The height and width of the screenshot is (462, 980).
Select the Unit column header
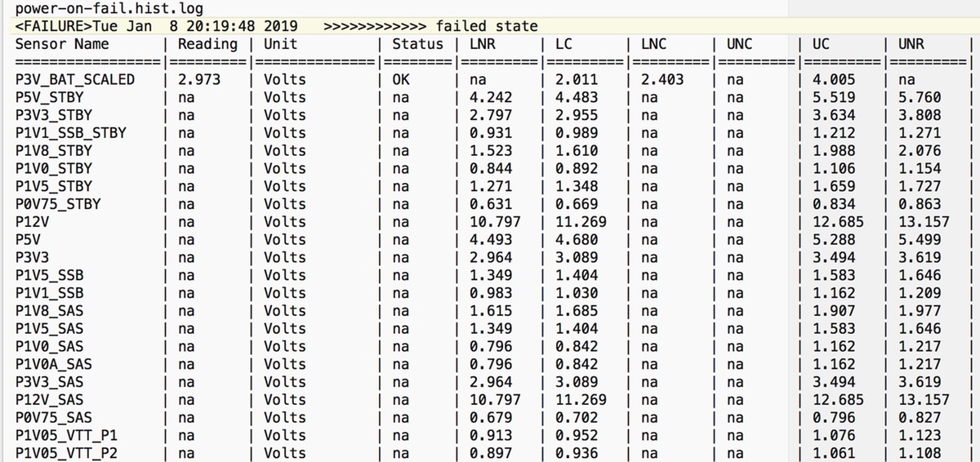[x=280, y=43]
